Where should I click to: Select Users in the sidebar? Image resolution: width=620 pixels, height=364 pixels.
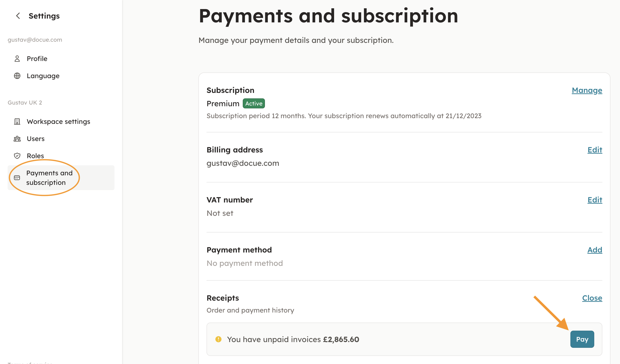tap(36, 139)
